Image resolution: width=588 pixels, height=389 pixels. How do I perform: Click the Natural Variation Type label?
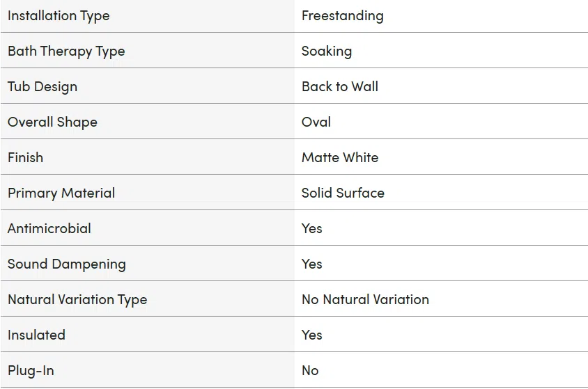click(x=77, y=300)
